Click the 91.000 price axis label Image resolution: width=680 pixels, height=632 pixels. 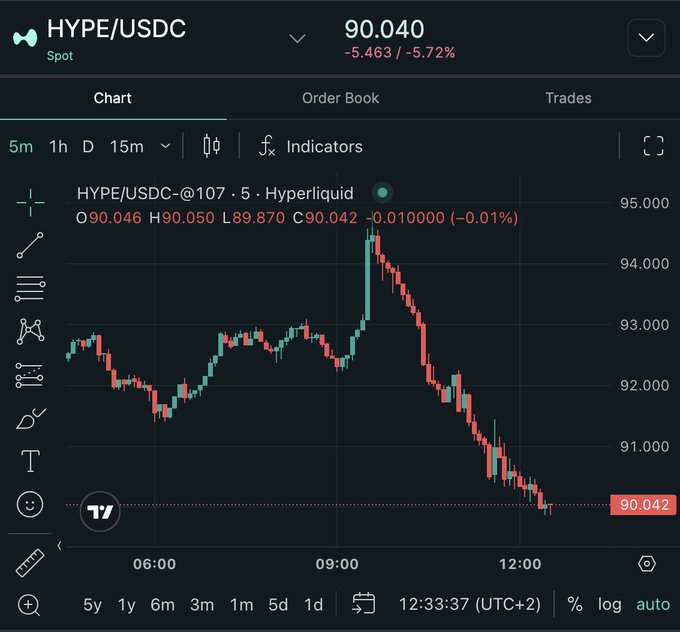[x=644, y=446]
